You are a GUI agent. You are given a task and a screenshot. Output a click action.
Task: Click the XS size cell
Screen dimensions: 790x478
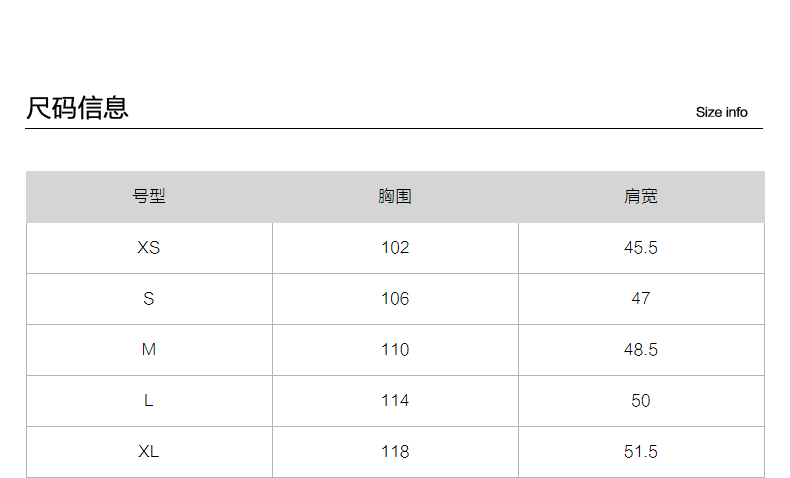click(149, 248)
